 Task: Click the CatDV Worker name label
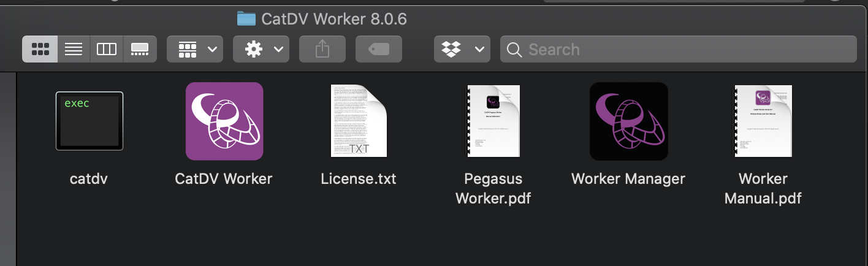(224, 179)
